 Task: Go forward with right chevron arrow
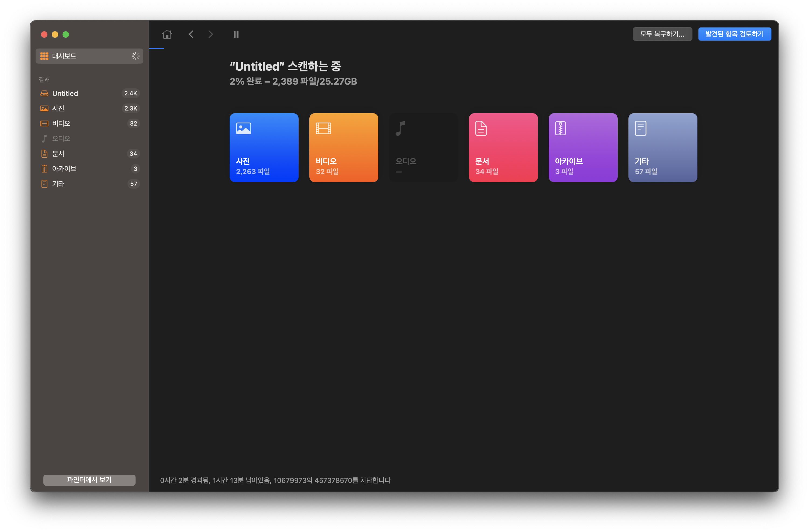(210, 34)
